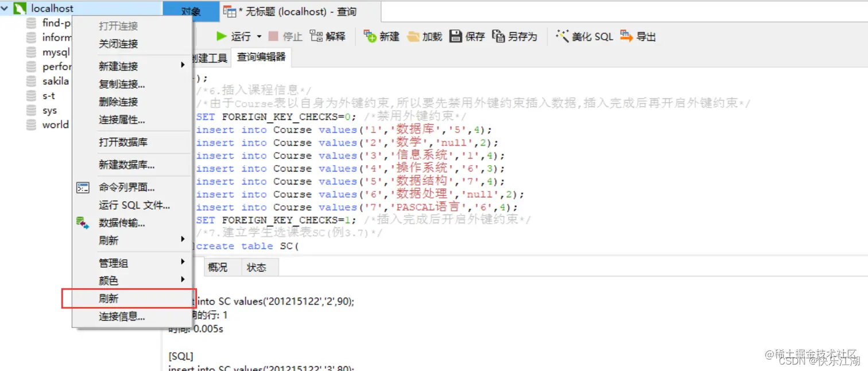Screen dimensions: 868x371
Task: Open the 查询编辑器 tab
Action: tap(261, 57)
